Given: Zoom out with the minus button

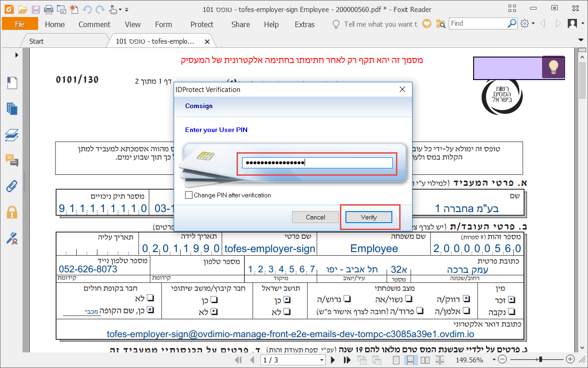Looking at the screenshot, I should point(502,359).
